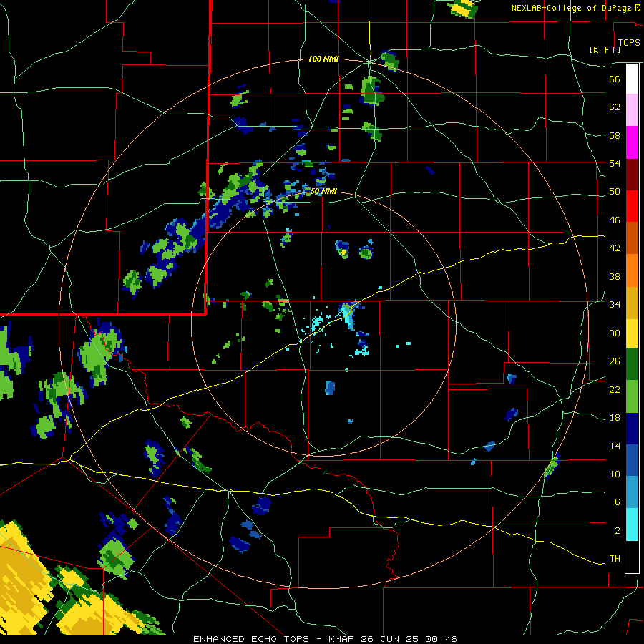
Task: Select the light pink legend swatch beside 62
Action: (x=632, y=110)
